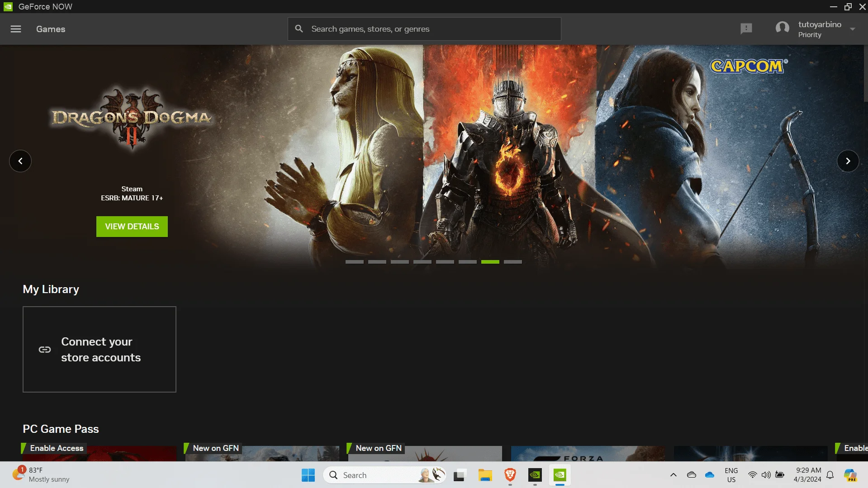Screen dimensions: 868x488
Task: Click the gray cloud tray icon
Action: pos(692,475)
